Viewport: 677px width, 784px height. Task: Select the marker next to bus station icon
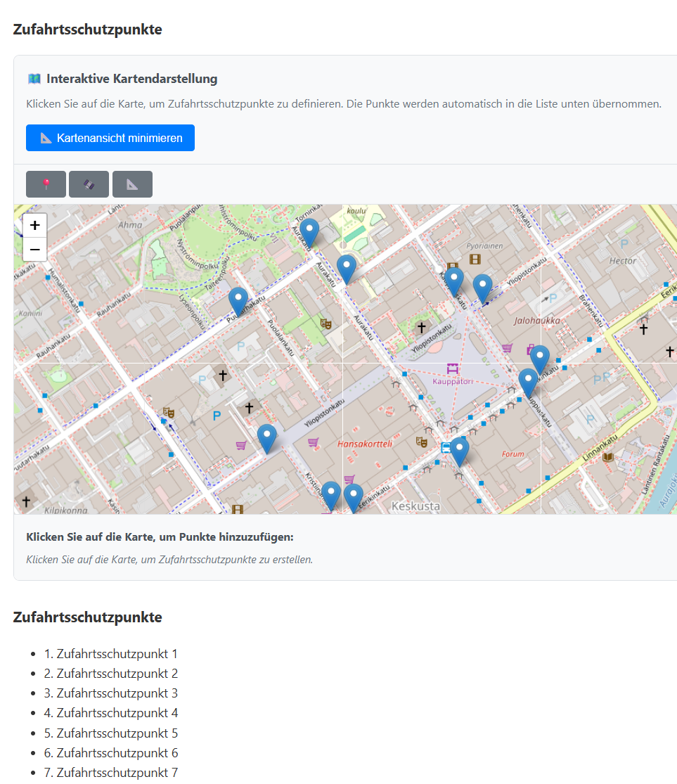tap(459, 451)
